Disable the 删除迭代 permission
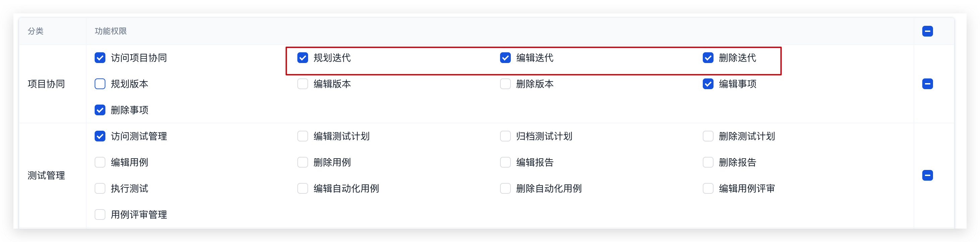 pyautogui.click(x=707, y=58)
